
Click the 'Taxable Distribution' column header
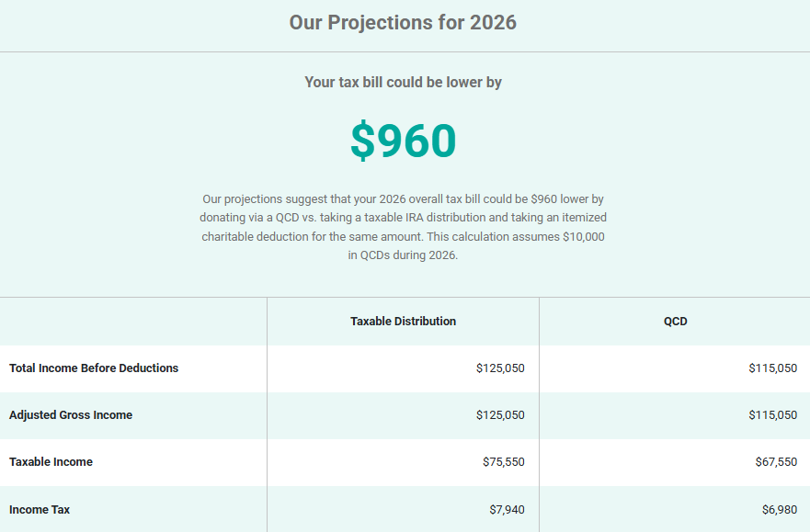[x=403, y=322]
